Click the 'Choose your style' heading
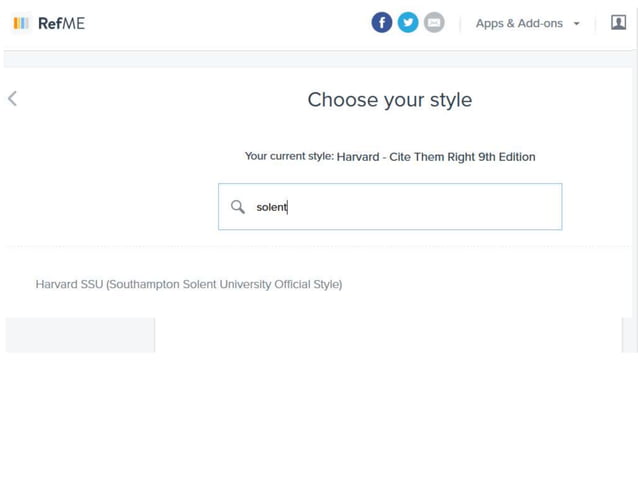Screen dimensions: 638x478 tap(389, 100)
